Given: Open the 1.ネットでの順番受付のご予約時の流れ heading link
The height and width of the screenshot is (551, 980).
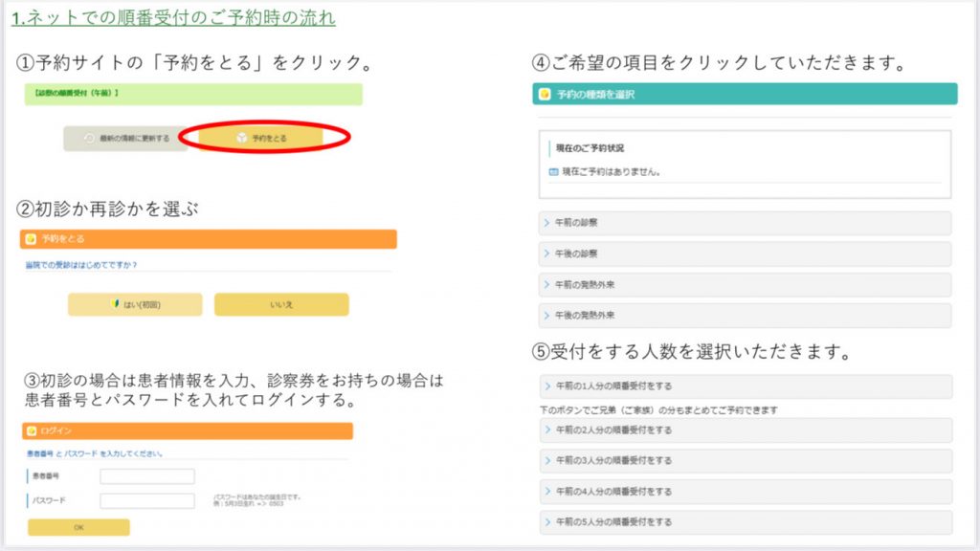Looking at the screenshot, I should tap(173, 17).
